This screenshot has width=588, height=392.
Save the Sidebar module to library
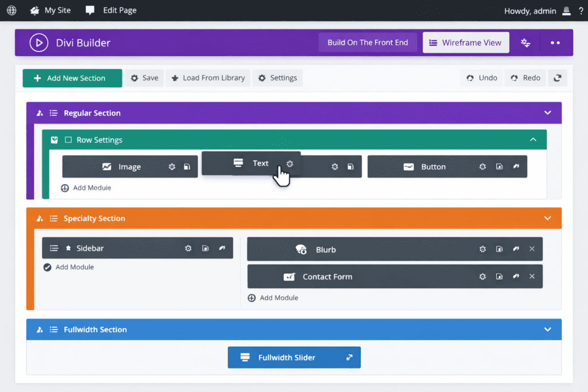point(205,248)
